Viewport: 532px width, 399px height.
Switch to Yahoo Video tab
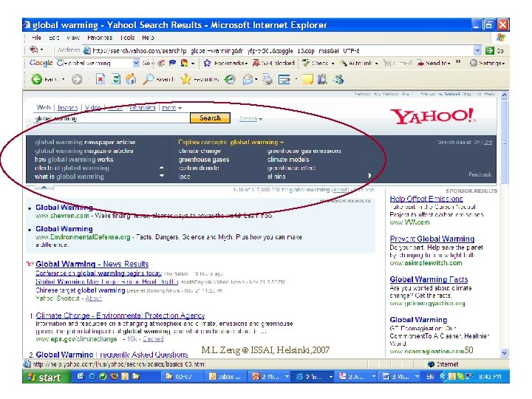[x=93, y=108]
